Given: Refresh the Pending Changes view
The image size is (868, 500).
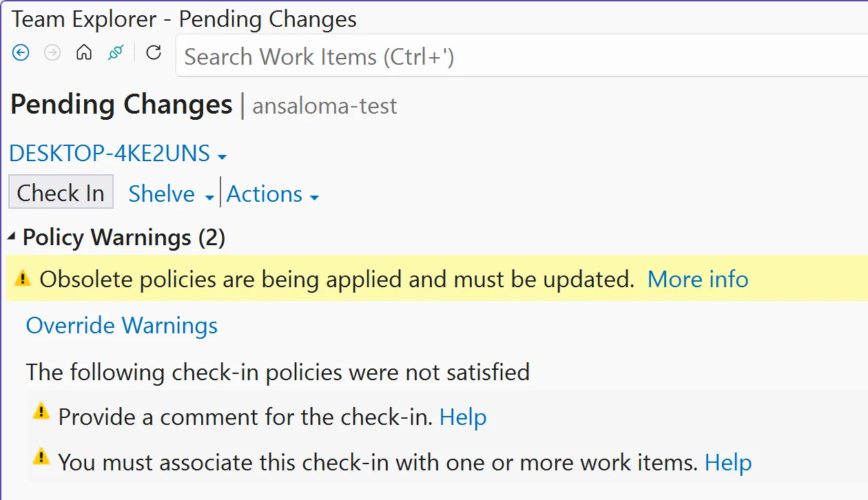Looking at the screenshot, I should click(x=153, y=52).
